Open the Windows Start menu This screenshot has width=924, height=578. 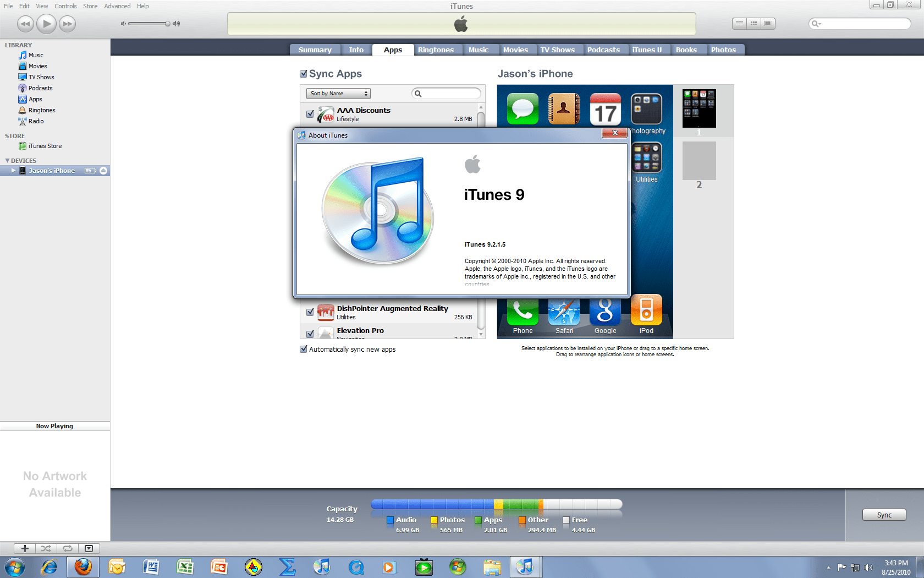pyautogui.click(x=14, y=567)
